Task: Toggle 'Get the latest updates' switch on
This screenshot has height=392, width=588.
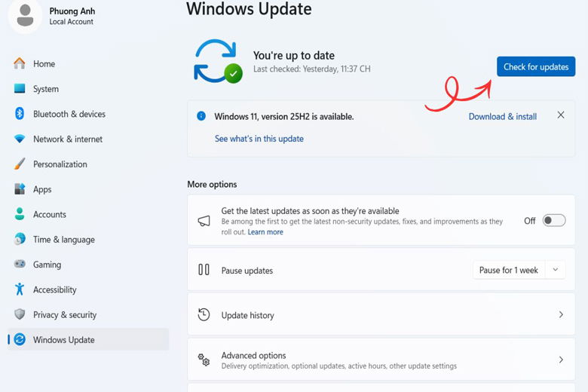Action: pos(554,221)
